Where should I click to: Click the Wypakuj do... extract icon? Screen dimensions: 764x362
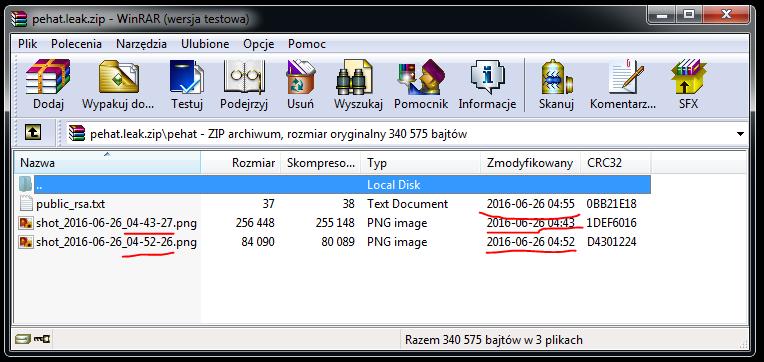point(118,77)
